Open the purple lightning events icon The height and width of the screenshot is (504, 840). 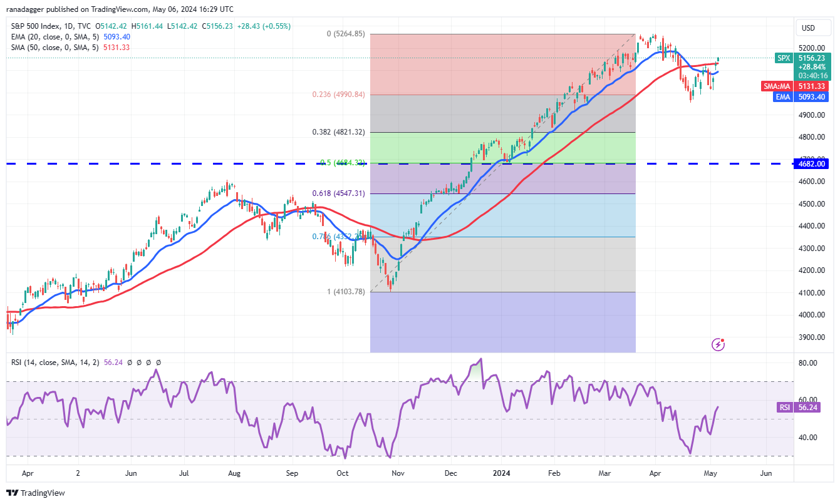click(x=719, y=344)
